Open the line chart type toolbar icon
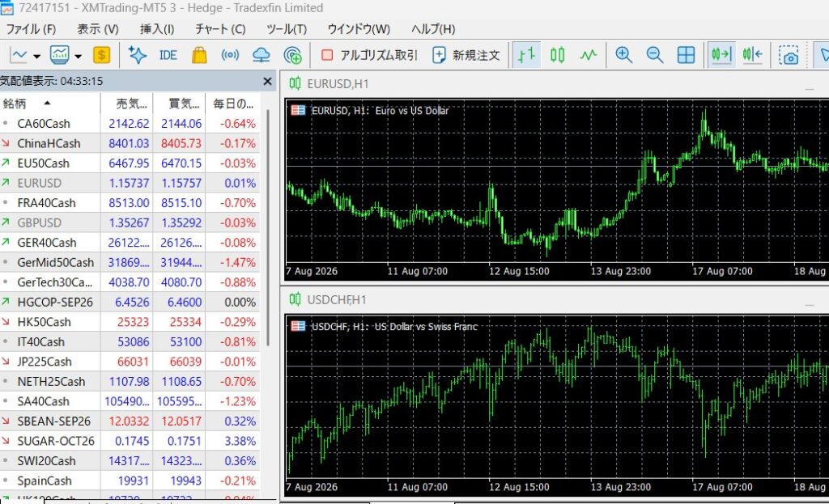 19,55
